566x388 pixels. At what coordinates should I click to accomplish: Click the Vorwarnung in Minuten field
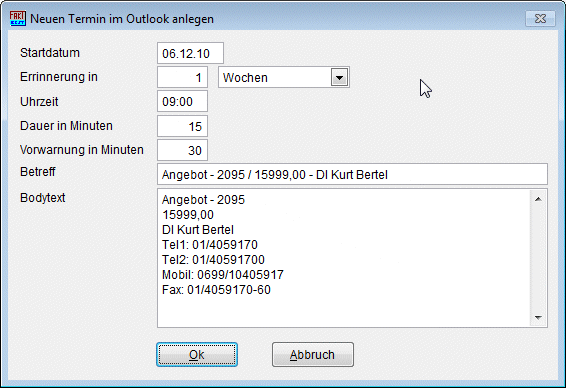point(182,150)
